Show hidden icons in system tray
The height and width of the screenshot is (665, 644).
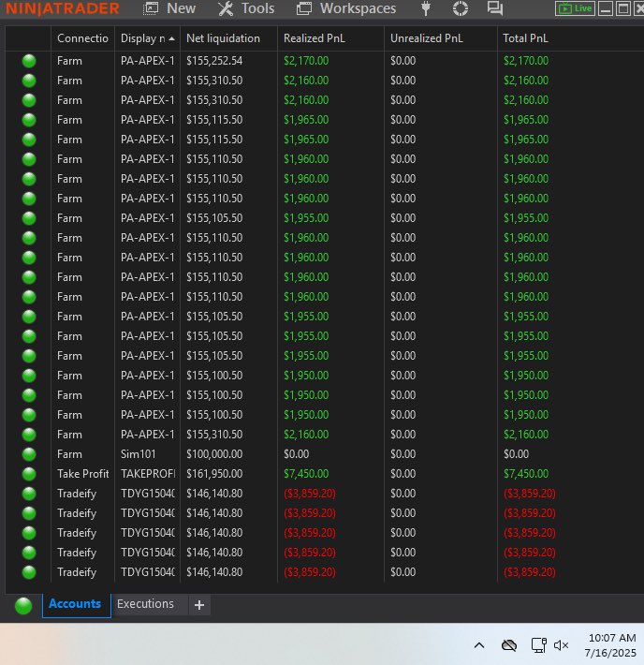[479, 645]
